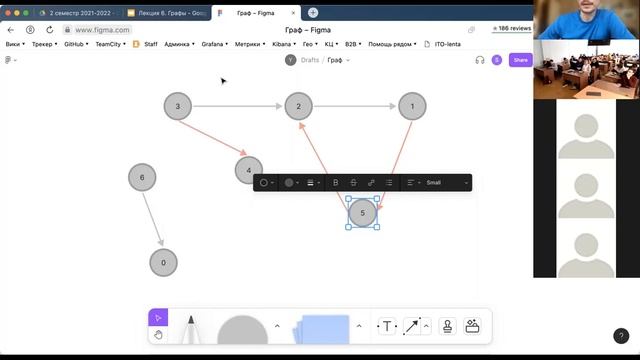Open the browser profile icon
Screen dimensions: 640x360
coord(30,30)
